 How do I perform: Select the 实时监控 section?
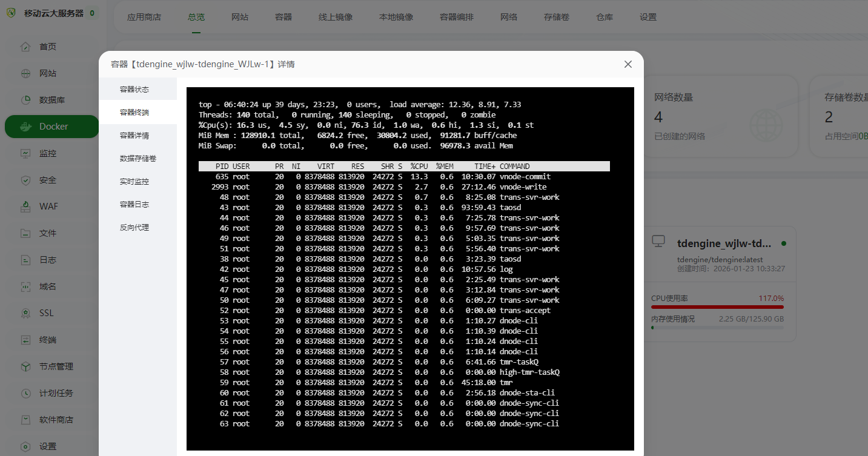click(134, 182)
